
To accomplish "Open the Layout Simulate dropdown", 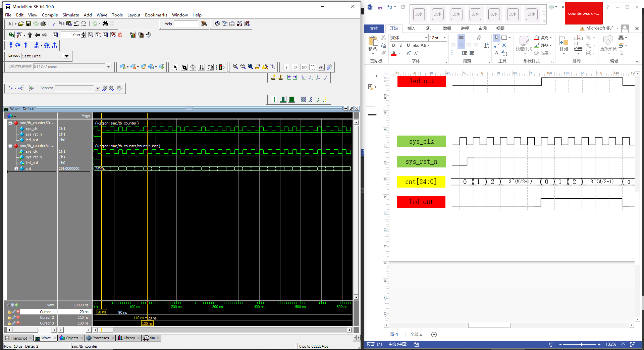I will [x=66, y=56].
